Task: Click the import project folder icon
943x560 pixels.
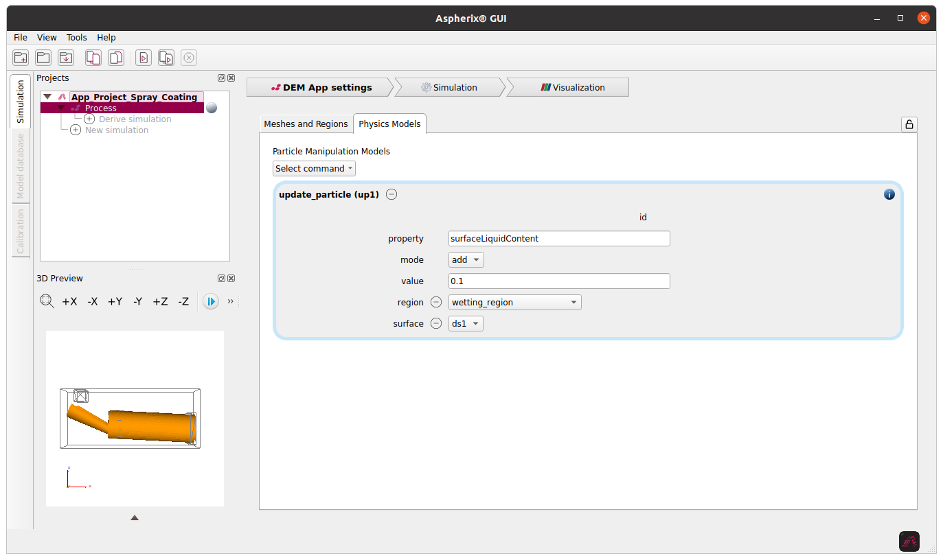Action: click(66, 58)
